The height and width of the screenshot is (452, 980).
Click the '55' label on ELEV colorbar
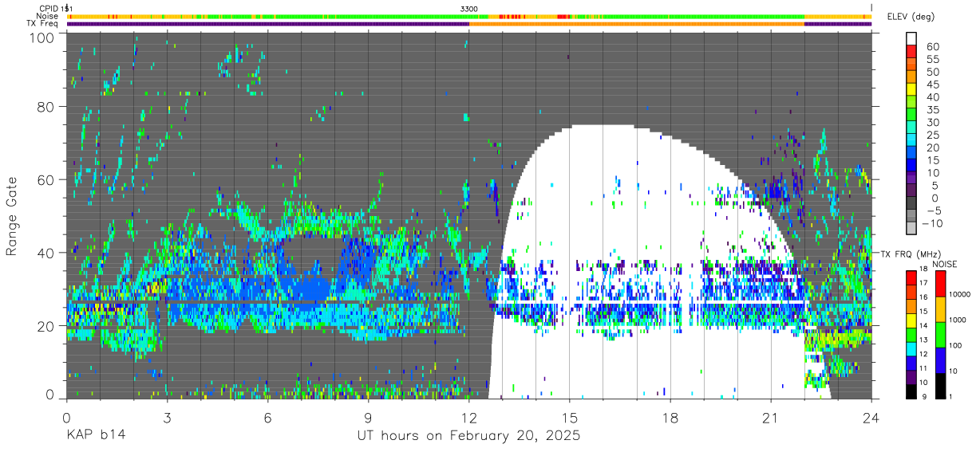coord(932,59)
